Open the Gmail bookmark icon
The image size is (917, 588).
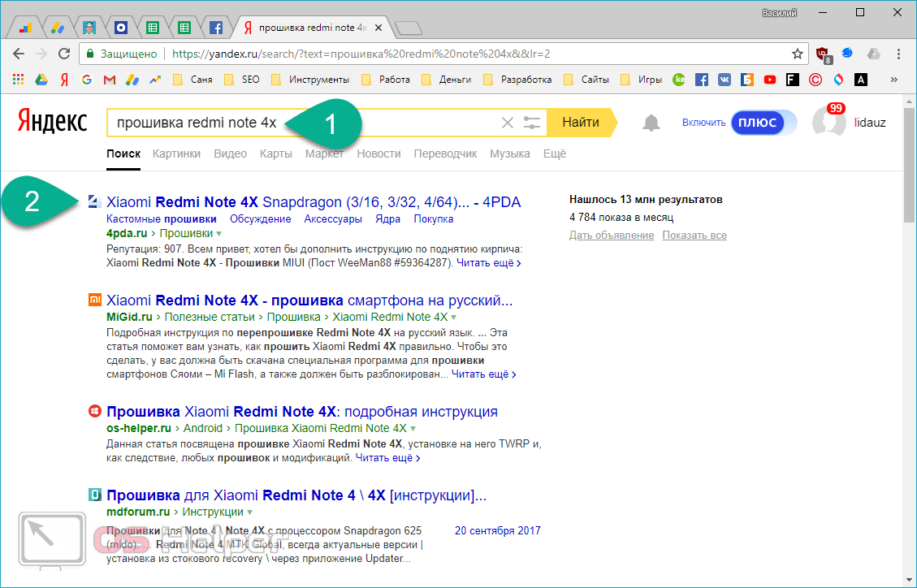pyautogui.click(x=110, y=80)
